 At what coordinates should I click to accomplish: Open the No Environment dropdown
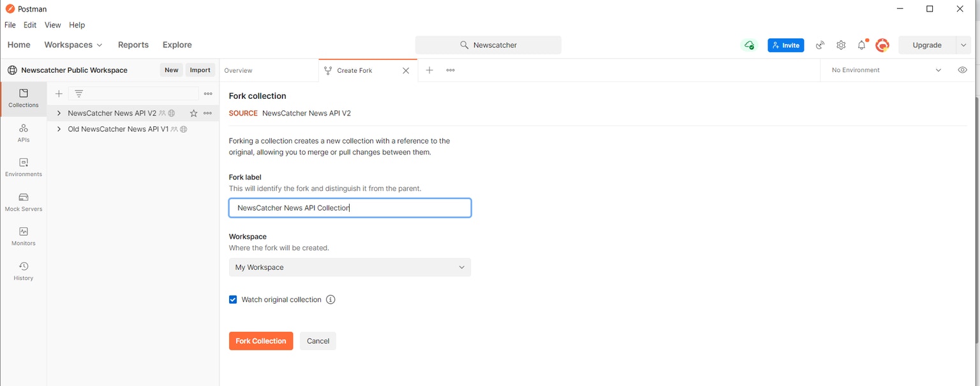click(x=887, y=70)
